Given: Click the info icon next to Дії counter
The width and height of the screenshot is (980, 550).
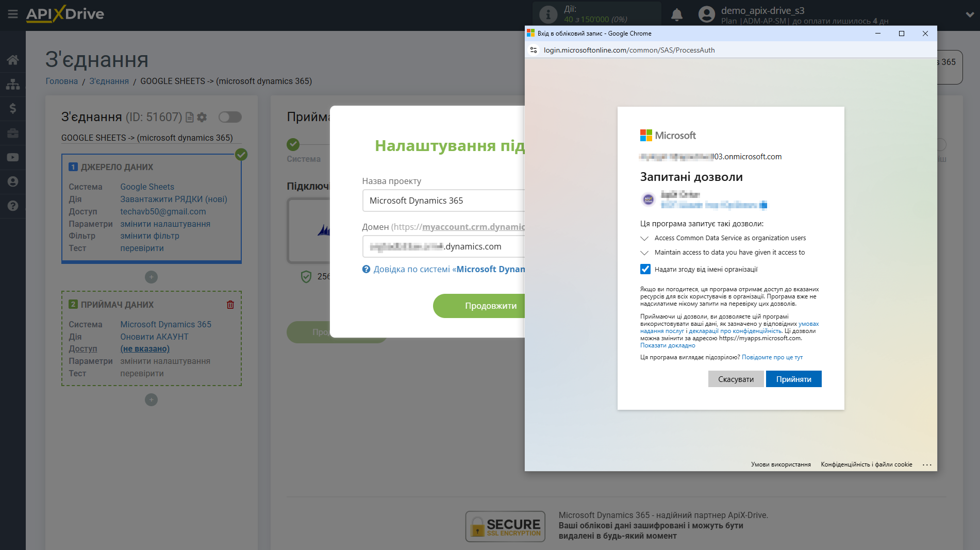Looking at the screenshot, I should pos(548,14).
